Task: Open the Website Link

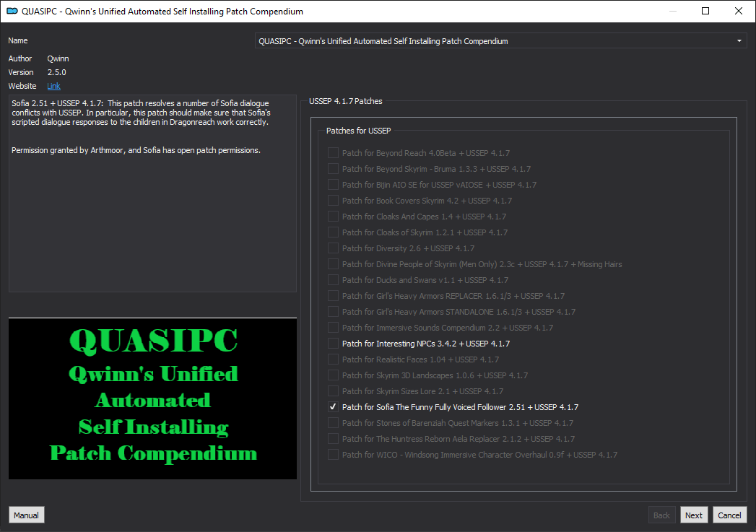Action: [x=53, y=86]
